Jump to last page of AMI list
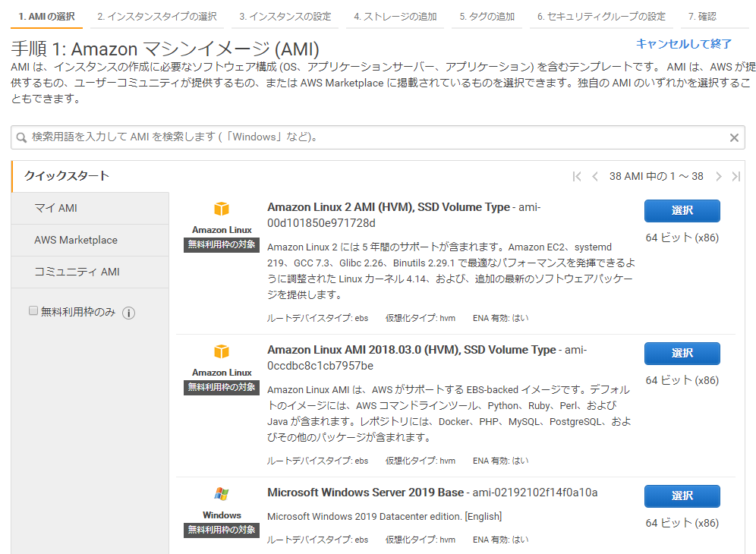756x554 pixels. tap(736, 177)
